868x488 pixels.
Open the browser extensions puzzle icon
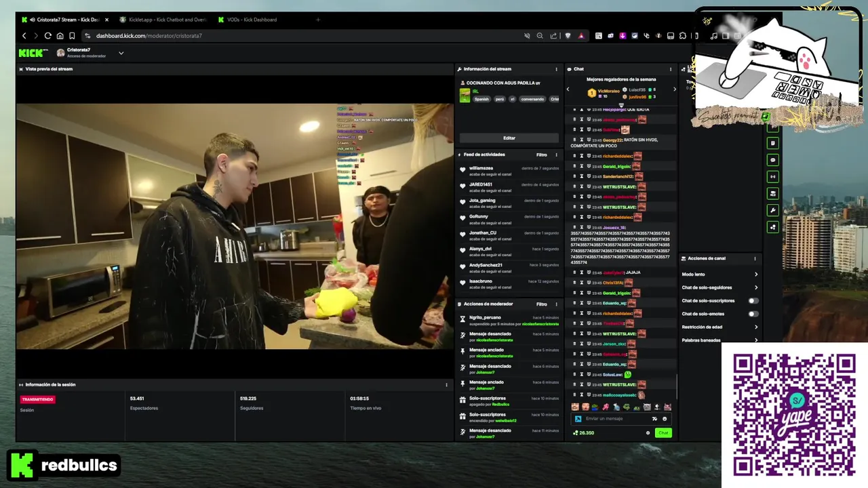[x=683, y=36]
